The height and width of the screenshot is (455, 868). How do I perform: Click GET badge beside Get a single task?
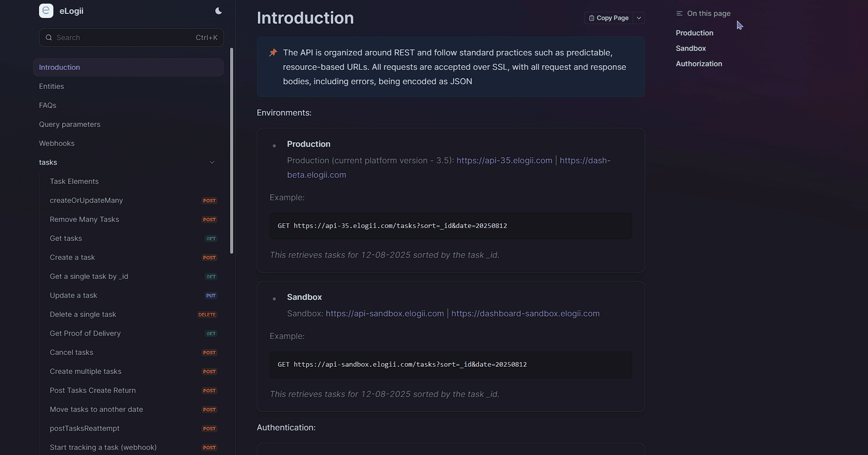coord(211,277)
